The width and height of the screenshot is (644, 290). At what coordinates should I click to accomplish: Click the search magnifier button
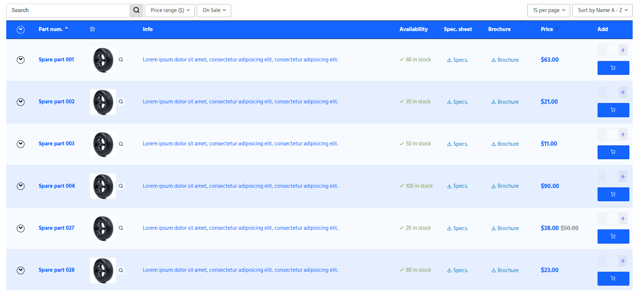point(136,10)
